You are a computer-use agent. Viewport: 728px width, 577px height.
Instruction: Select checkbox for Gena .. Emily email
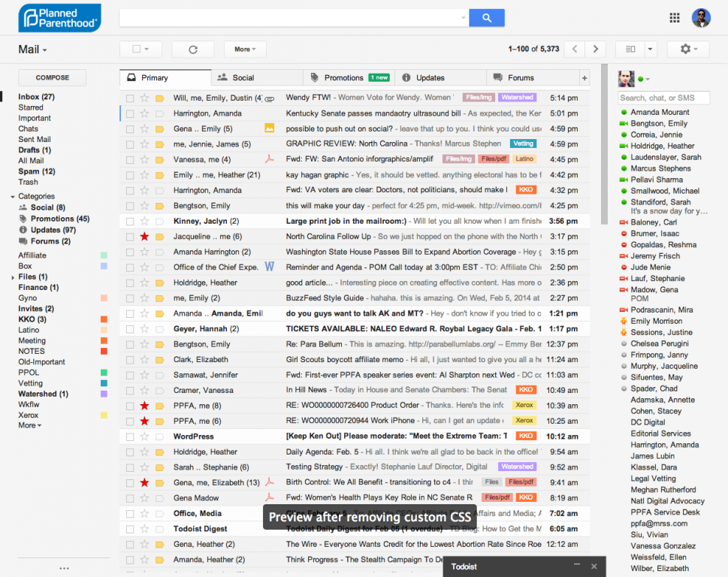pos(130,129)
